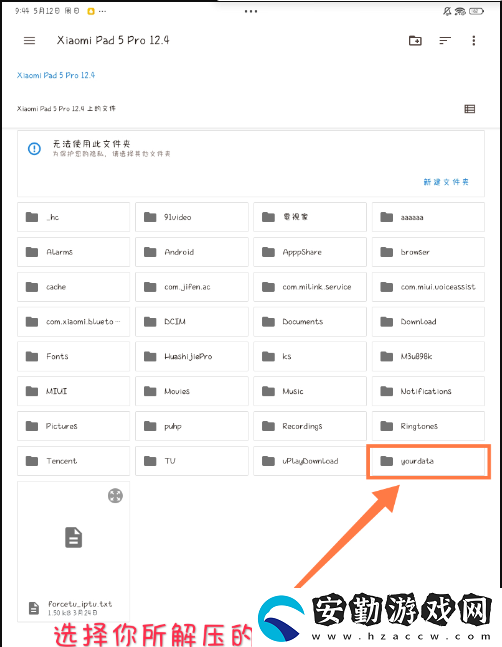Open the Fonts folder
The width and height of the screenshot is (502, 647).
tap(73, 356)
